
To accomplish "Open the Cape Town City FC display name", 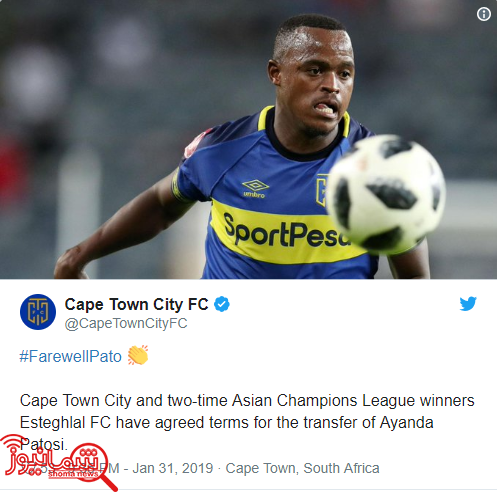I will coord(136,304).
